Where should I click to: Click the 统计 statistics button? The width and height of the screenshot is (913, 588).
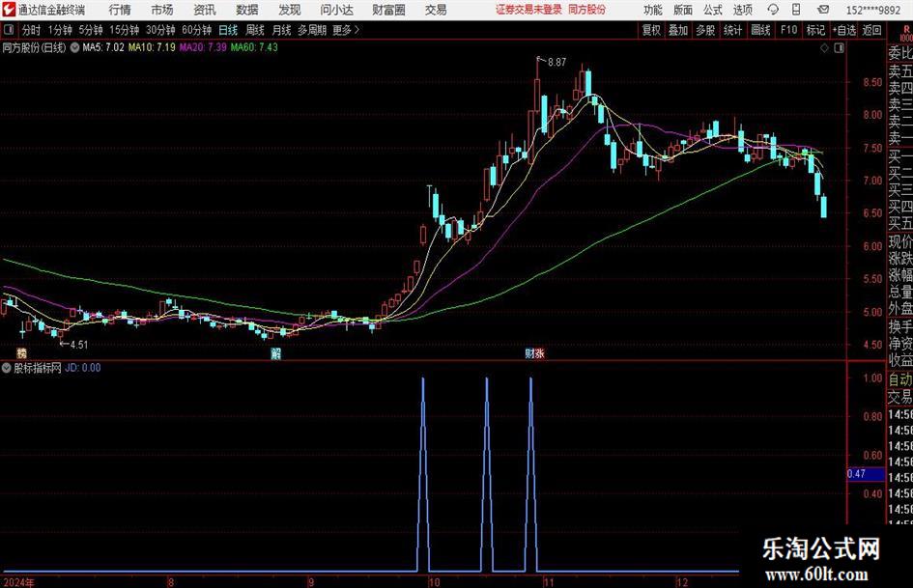coord(732,30)
